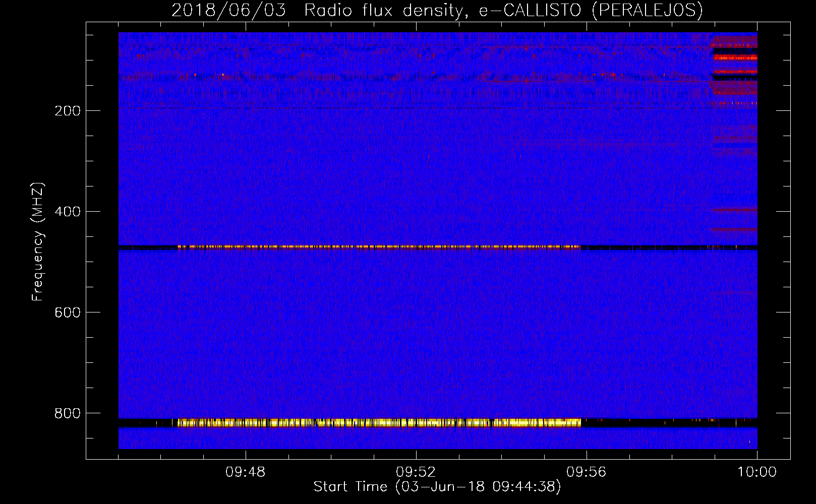The image size is (816, 504).
Task: Click the plot title "2018/06/03 Radio flux density, e-CALLISTO (PERALEJOS)"
Action: click(437, 10)
